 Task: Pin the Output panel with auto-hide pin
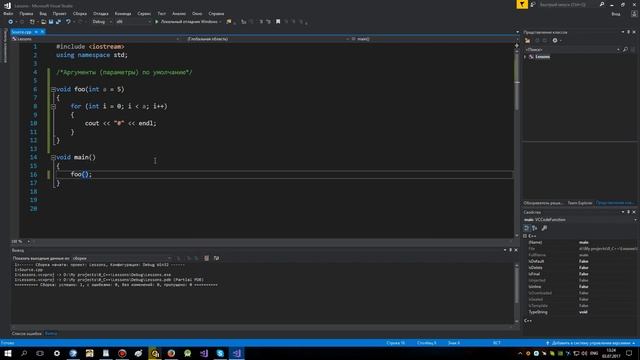pyautogui.click(x=510, y=250)
